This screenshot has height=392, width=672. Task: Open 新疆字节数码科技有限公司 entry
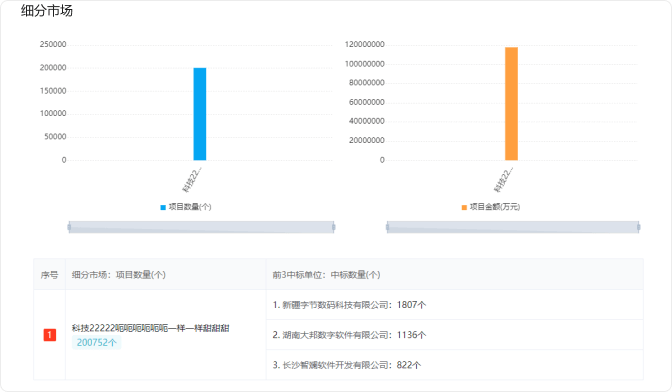click(349, 305)
